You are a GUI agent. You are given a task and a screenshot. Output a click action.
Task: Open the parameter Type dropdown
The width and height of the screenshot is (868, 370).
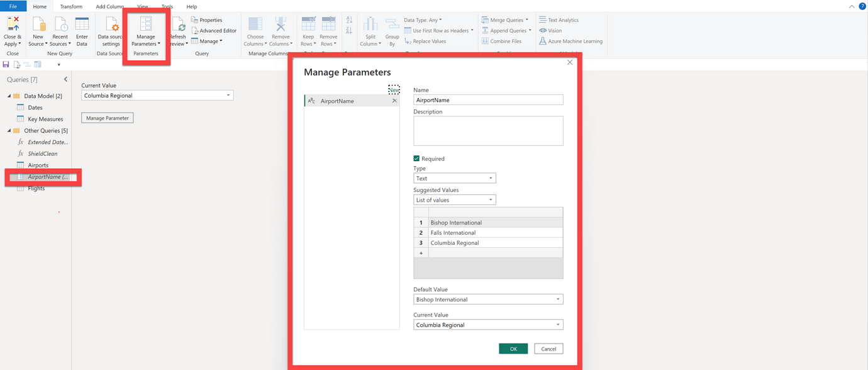pyautogui.click(x=454, y=177)
